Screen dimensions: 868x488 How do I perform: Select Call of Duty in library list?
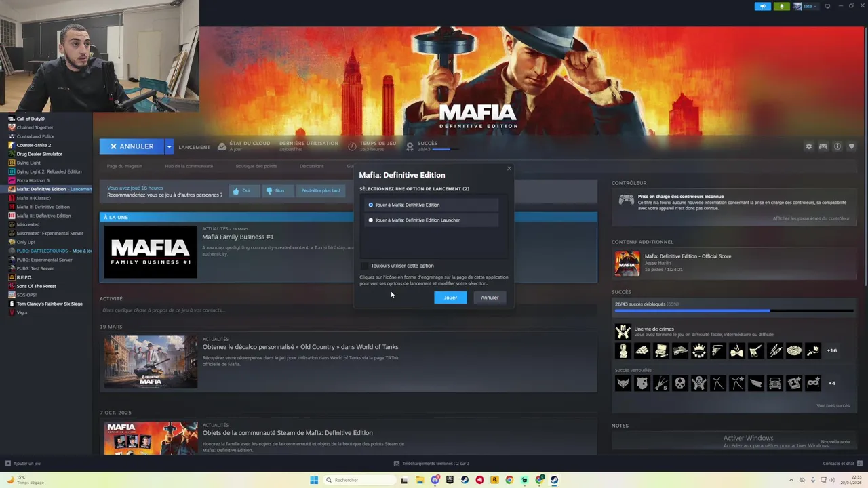pos(31,119)
